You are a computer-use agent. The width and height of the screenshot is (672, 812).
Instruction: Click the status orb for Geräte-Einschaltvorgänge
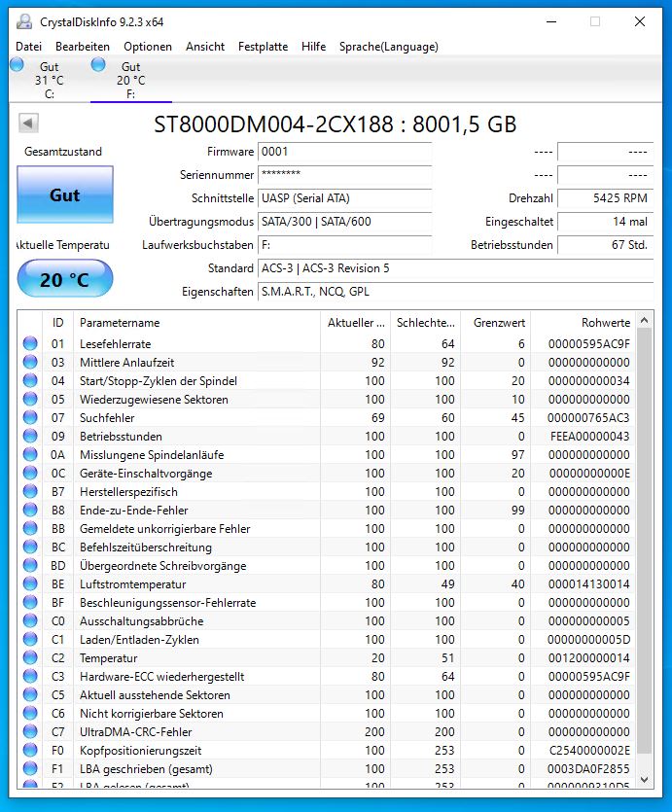pyautogui.click(x=30, y=473)
